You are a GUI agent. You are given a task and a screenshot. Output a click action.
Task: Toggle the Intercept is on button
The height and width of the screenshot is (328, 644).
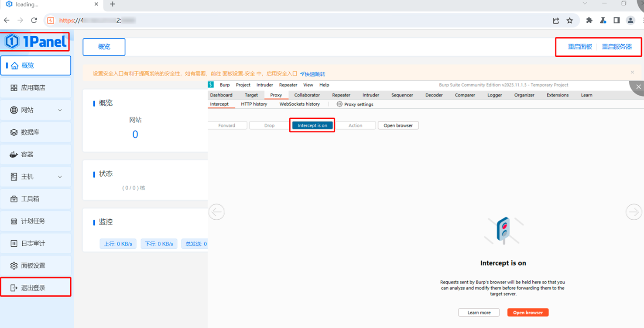pyautogui.click(x=312, y=125)
